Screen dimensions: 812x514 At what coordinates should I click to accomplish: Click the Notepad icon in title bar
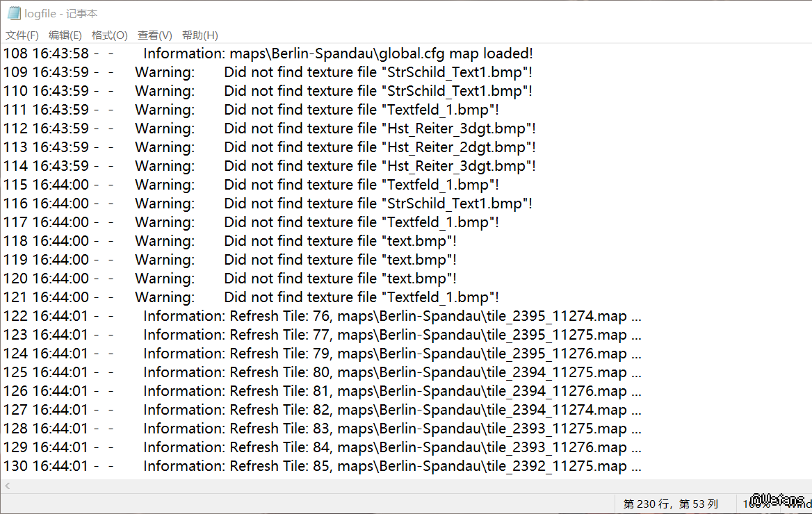14,14
